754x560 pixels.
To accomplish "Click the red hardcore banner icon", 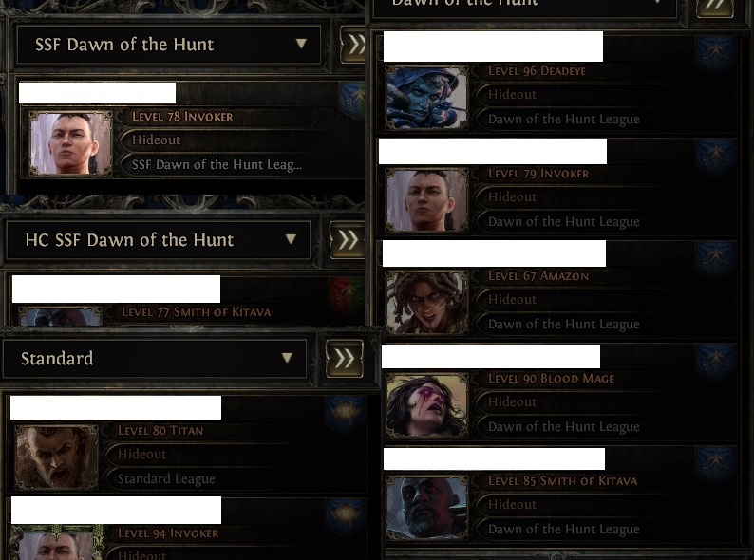I will 347,295.
